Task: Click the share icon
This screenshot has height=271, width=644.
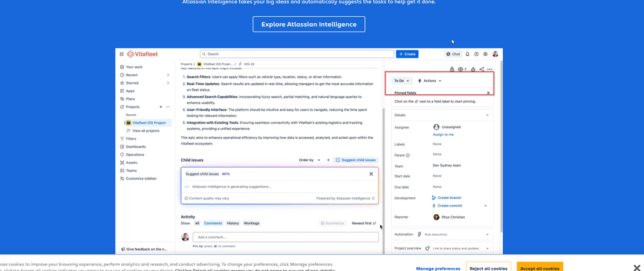Action: click(x=482, y=70)
